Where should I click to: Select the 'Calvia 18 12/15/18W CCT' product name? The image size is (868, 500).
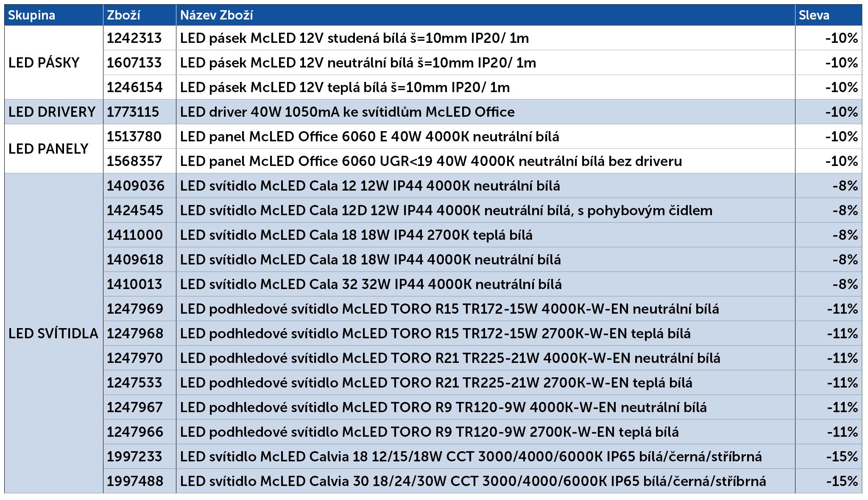click(471, 457)
